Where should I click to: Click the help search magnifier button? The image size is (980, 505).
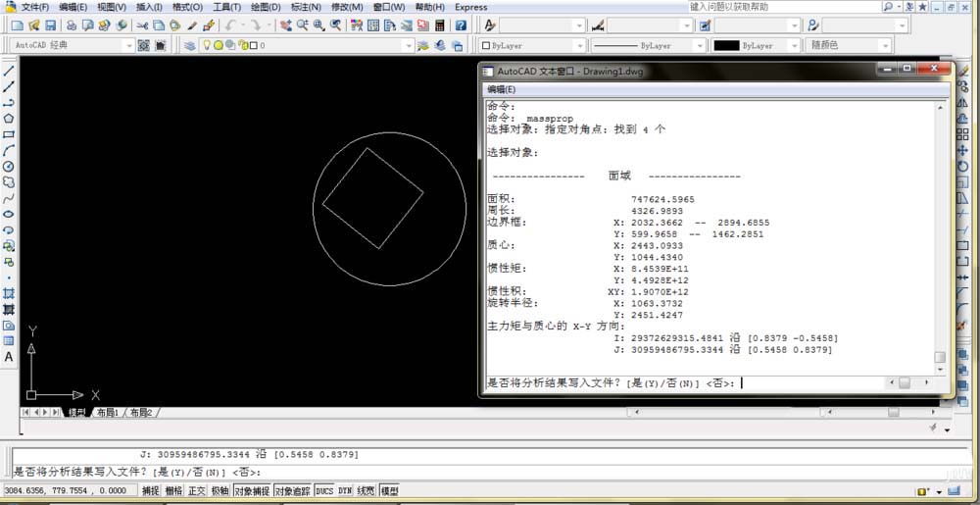click(888, 7)
